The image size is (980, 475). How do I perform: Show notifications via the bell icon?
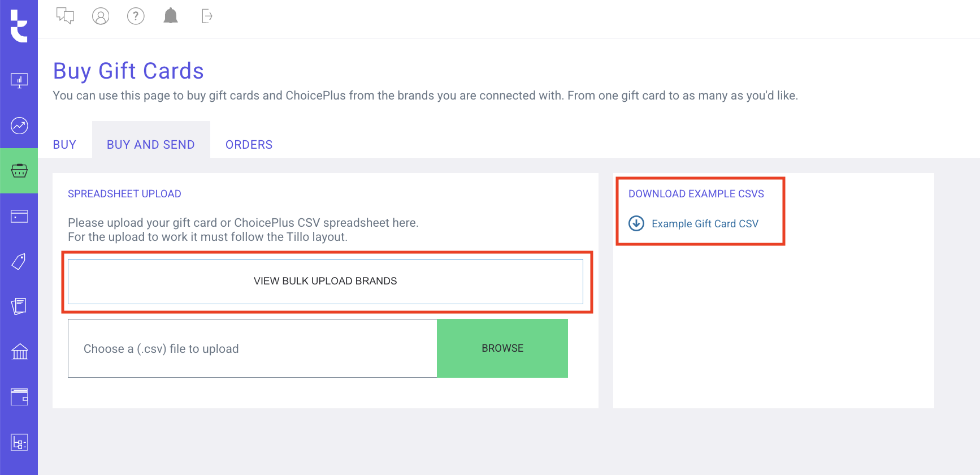point(171,16)
